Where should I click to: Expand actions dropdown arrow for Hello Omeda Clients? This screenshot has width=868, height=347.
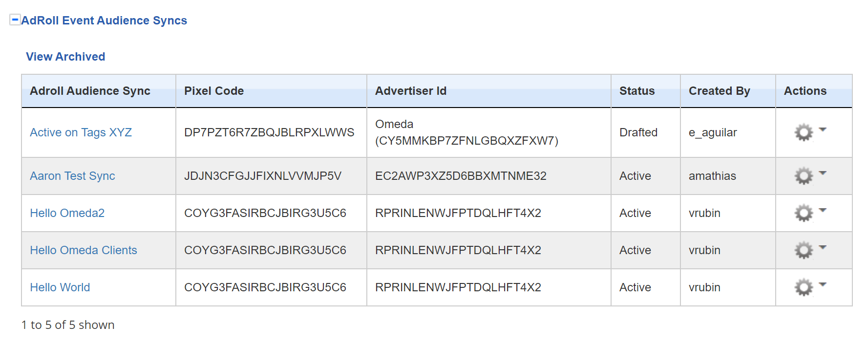pyautogui.click(x=823, y=247)
